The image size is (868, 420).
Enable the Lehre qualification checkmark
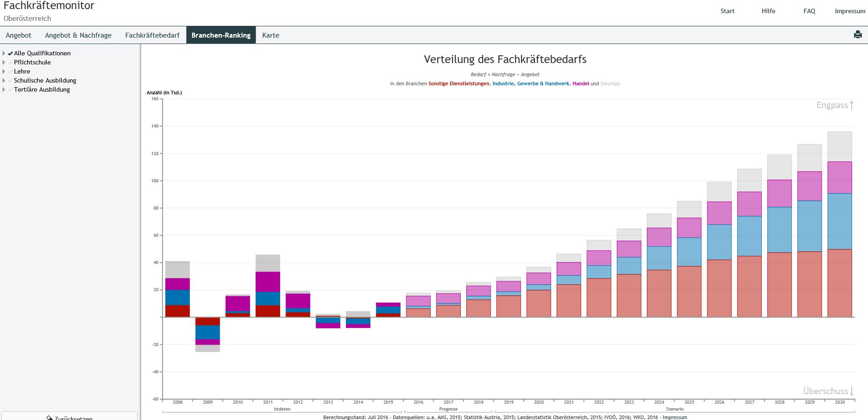click(x=10, y=72)
